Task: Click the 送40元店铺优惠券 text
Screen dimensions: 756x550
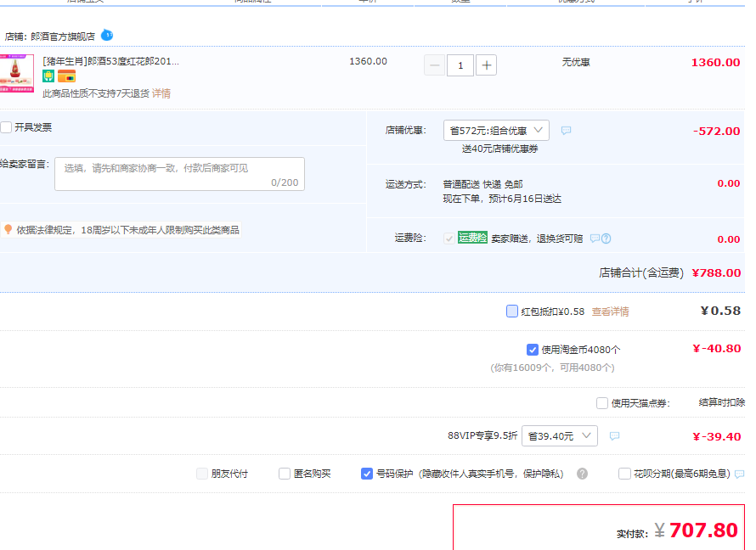Action: 500,149
